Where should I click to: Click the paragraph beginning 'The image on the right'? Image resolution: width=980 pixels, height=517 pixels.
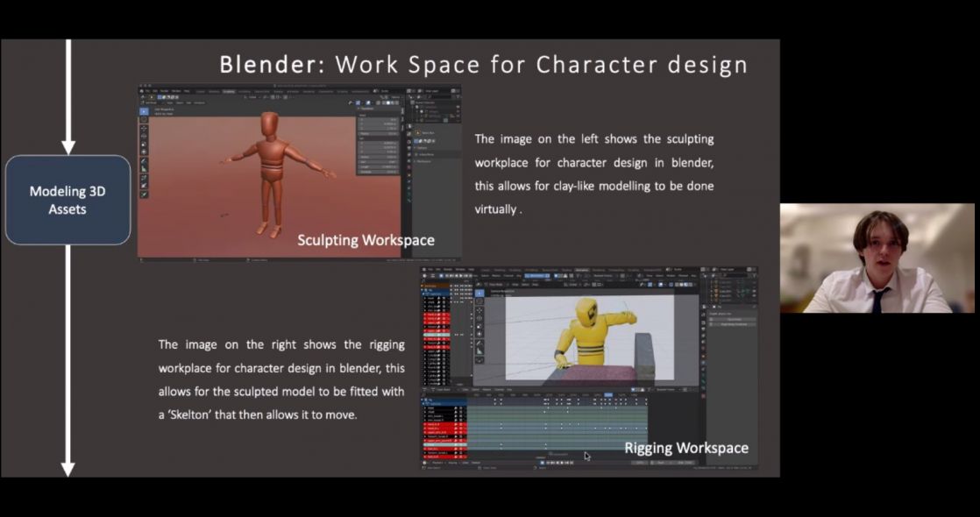tap(281, 379)
